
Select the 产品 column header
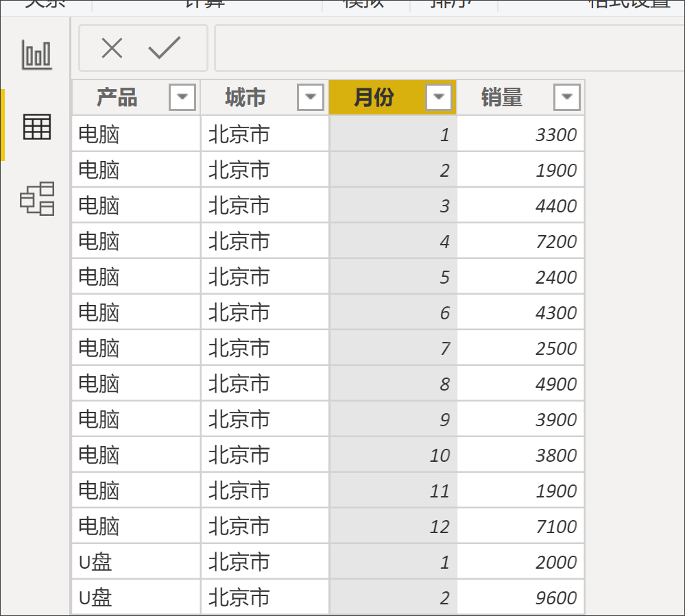tap(117, 98)
